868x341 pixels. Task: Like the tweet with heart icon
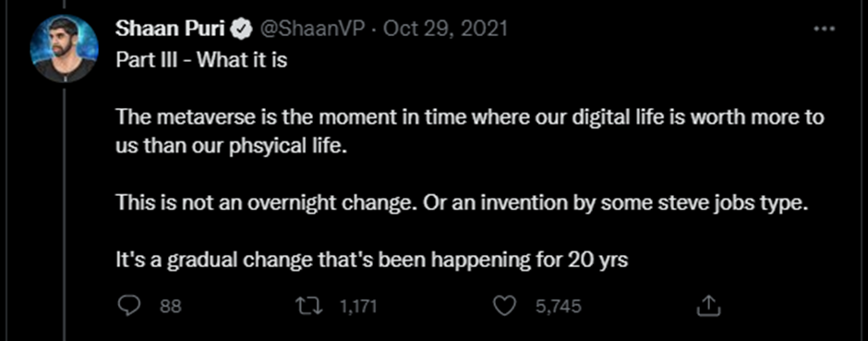pos(504,306)
